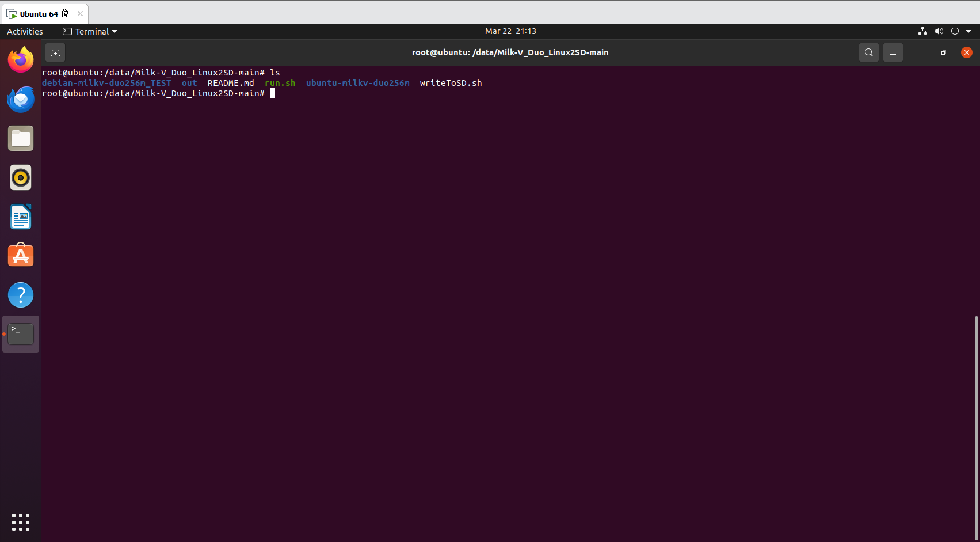Image resolution: width=980 pixels, height=542 pixels.
Task: Restore the terminal window size
Action: 943,52
